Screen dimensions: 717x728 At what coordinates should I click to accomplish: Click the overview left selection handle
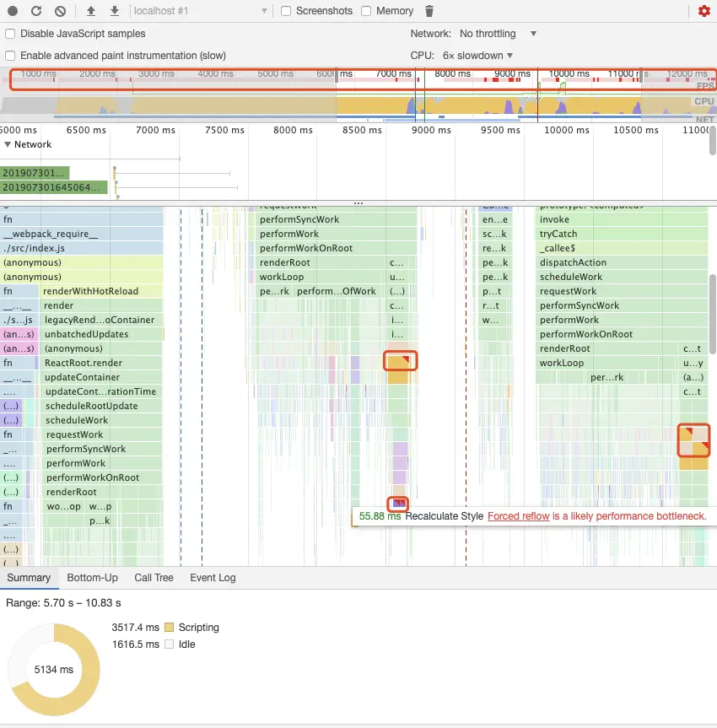(337, 75)
